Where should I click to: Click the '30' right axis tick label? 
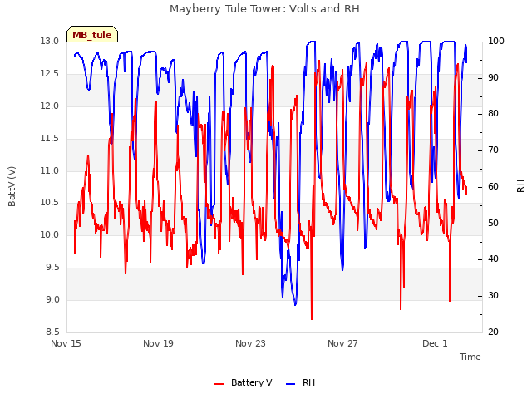493,296
